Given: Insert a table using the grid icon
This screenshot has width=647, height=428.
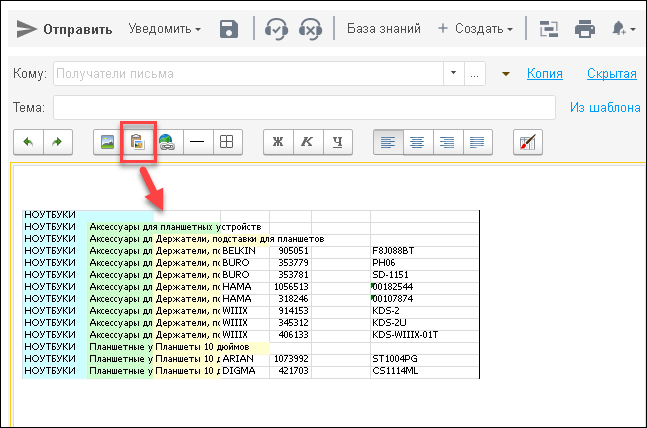Looking at the screenshot, I should click(227, 142).
